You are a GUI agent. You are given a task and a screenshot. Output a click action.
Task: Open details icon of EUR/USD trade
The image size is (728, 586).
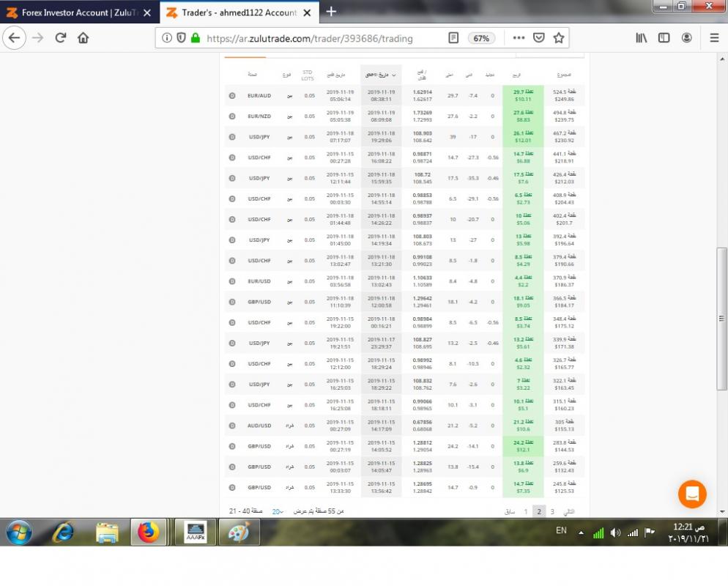coord(232,281)
